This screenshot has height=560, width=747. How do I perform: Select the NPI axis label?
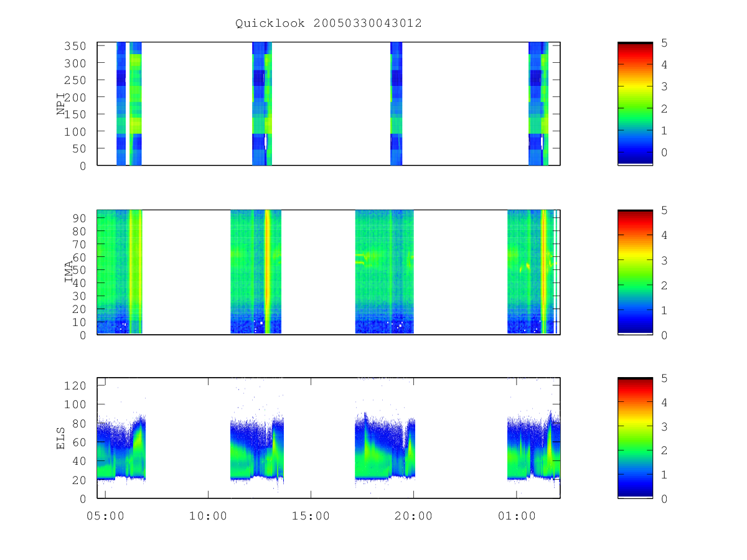tap(61, 104)
